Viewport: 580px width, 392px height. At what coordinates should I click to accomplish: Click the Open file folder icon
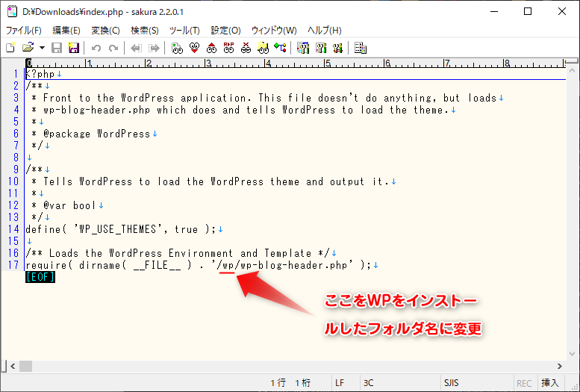click(27, 48)
